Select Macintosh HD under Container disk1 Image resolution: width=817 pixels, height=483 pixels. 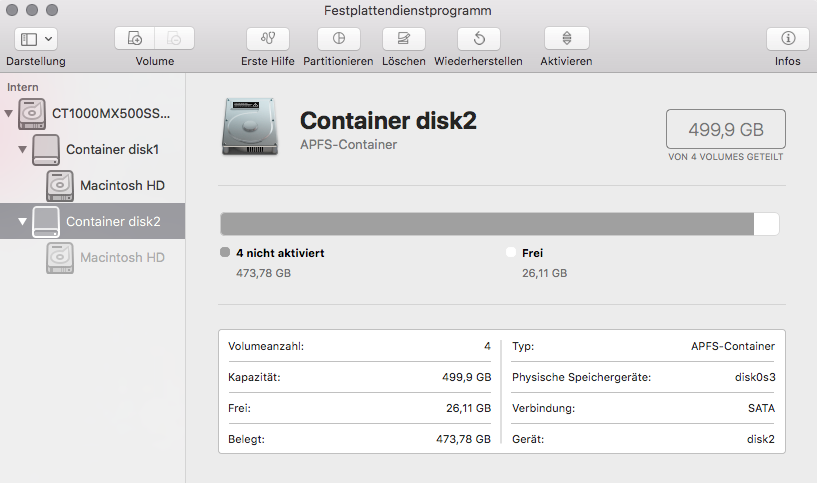pyautogui.click(x=122, y=186)
